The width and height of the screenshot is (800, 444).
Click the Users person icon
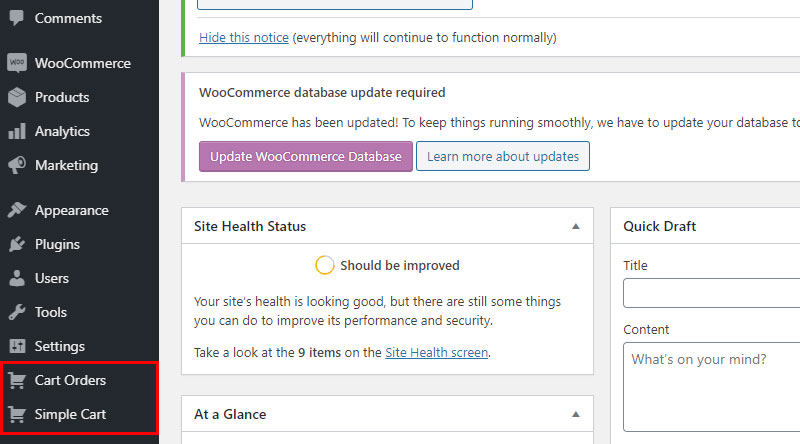click(x=17, y=278)
